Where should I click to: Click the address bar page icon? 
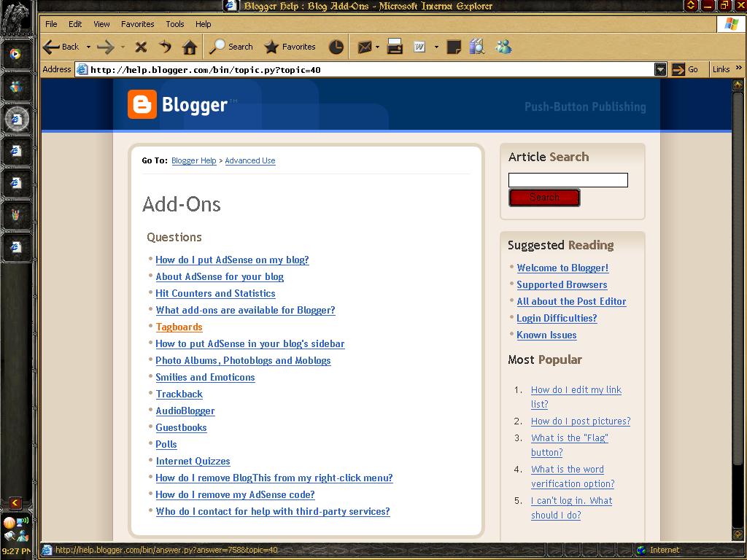click(x=82, y=69)
